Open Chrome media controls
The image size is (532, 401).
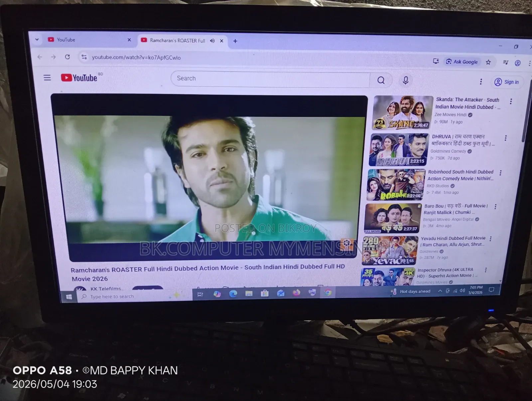tap(506, 62)
